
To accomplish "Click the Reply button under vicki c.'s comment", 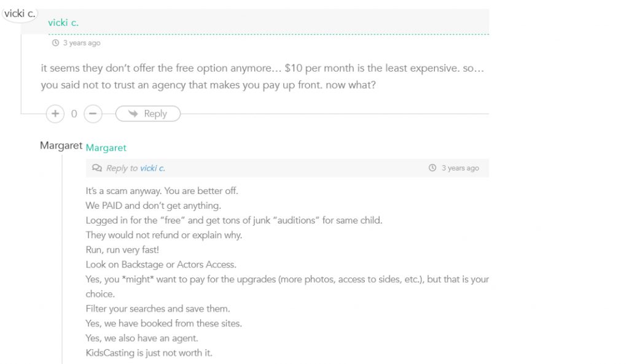I will pyautogui.click(x=148, y=114).
